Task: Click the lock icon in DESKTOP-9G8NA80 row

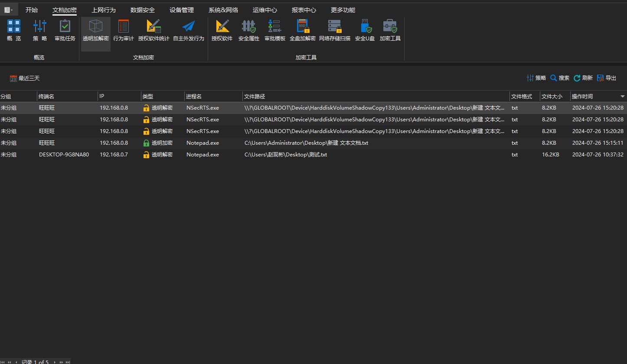Action: 146,155
